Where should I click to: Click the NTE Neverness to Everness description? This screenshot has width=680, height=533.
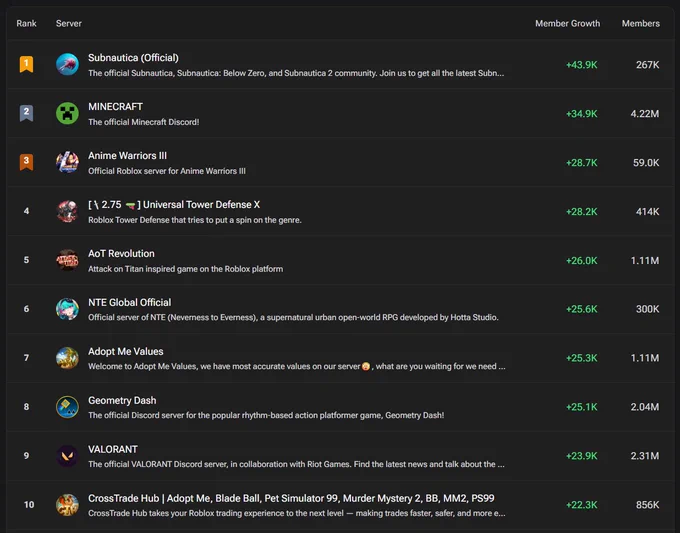tap(293, 317)
